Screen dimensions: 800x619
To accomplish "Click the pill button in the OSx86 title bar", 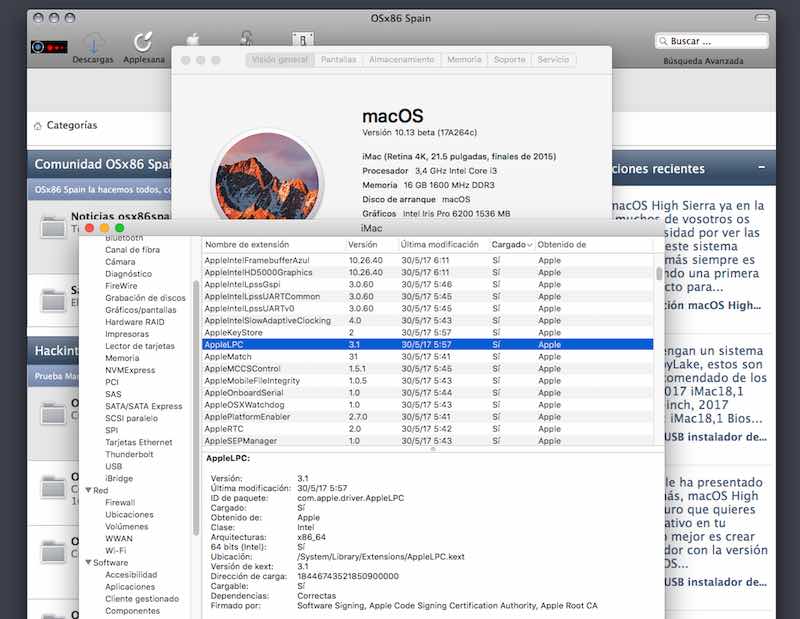I will coord(762,18).
